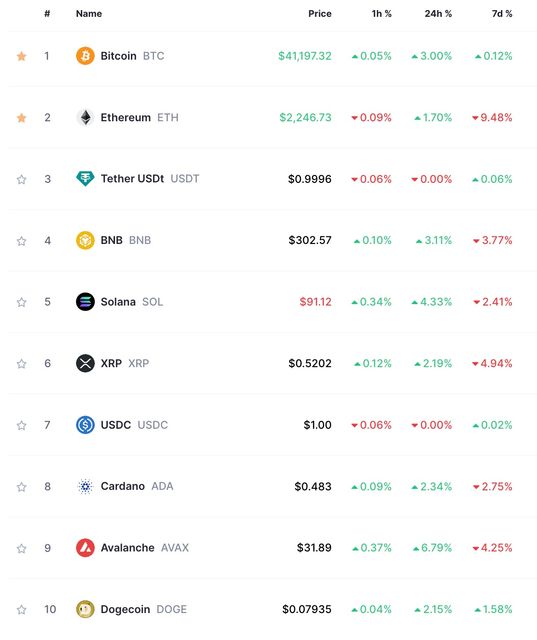Image resolution: width=537 pixels, height=640 pixels.
Task: Sort by the 7d % column header
Action: coord(502,13)
